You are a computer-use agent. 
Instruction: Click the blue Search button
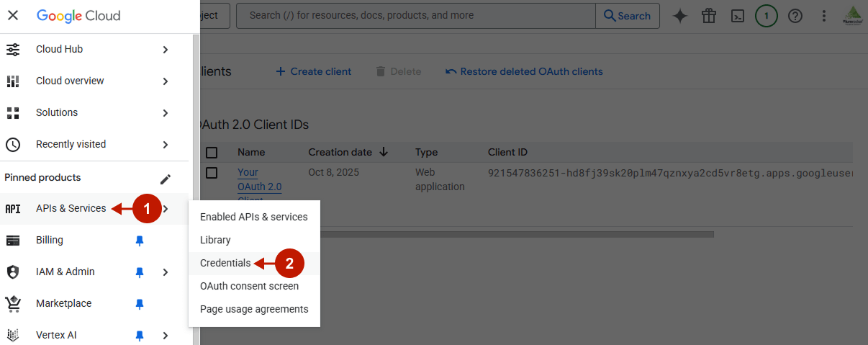[x=628, y=16]
